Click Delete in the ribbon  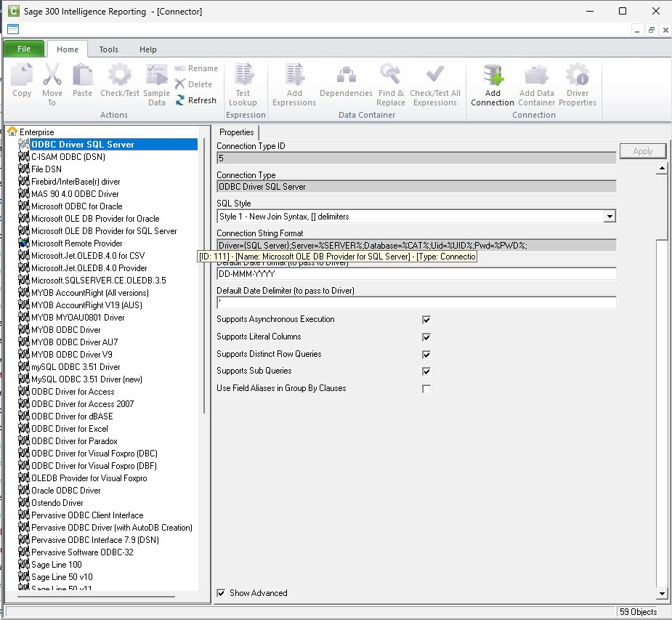(x=194, y=84)
